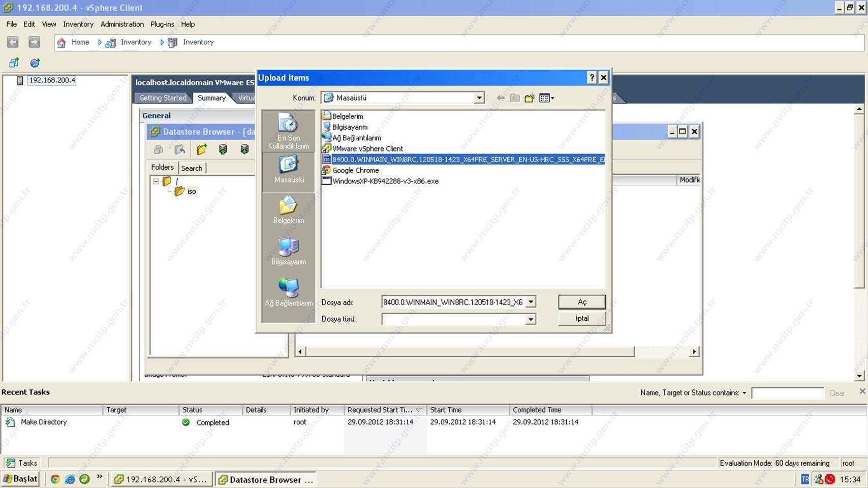The image size is (868, 488).
Task: Open Bilgisayarım shortcut in places bar
Action: (288, 252)
